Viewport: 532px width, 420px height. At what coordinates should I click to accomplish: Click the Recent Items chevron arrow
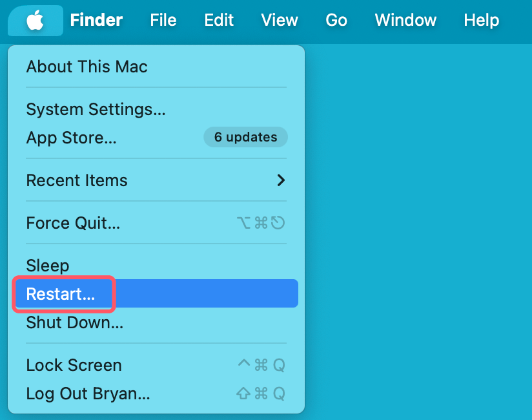pos(280,181)
